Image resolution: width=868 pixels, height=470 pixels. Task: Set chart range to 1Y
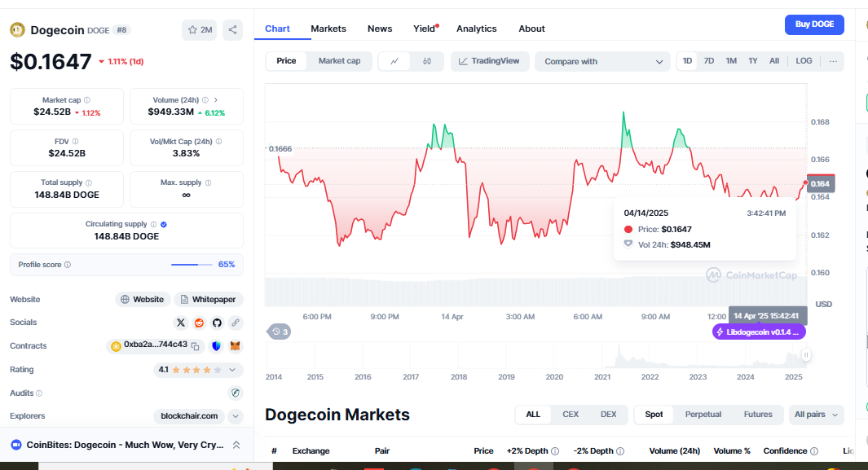pos(753,61)
